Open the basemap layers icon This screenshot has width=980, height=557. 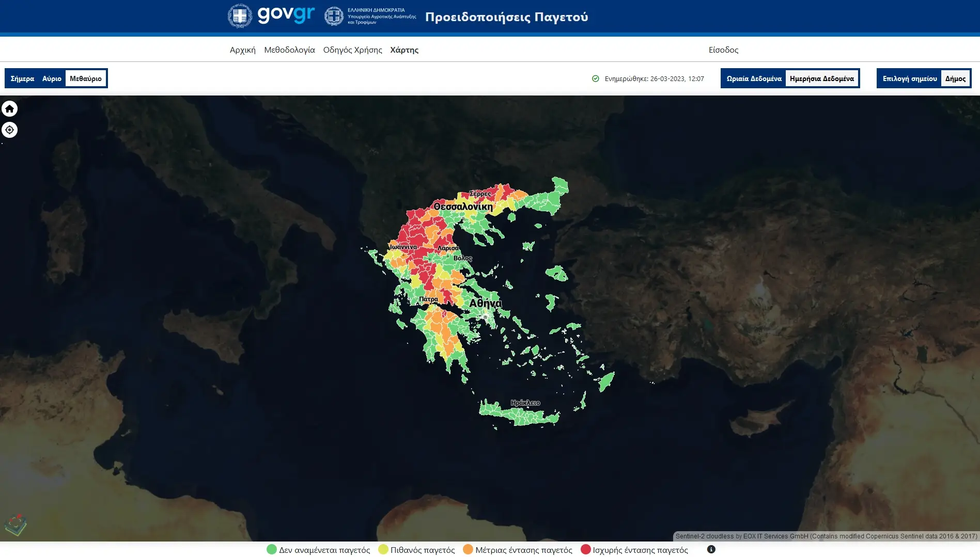tap(15, 525)
